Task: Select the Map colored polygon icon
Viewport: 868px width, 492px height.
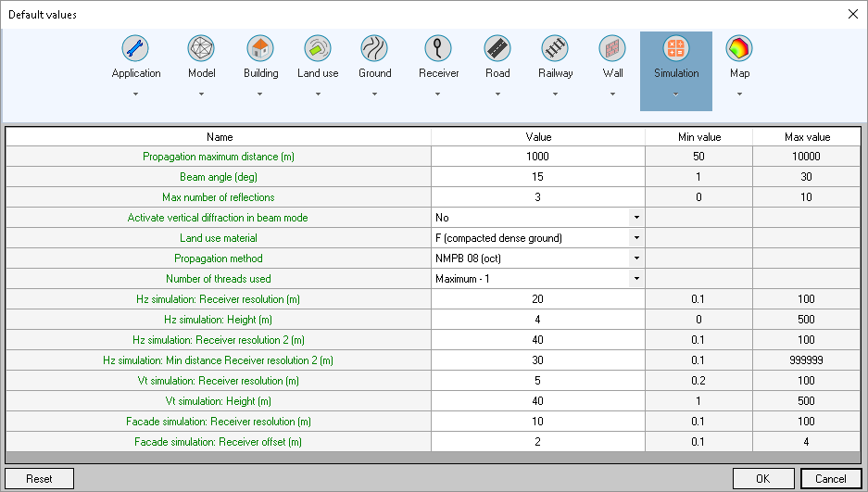Action: click(x=739, y=48)
